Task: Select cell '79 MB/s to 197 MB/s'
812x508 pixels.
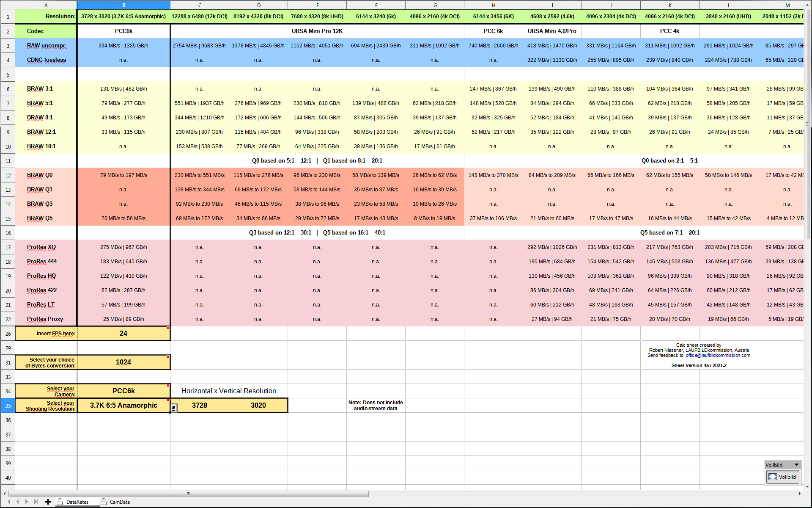Action: (x=123, y=175)
